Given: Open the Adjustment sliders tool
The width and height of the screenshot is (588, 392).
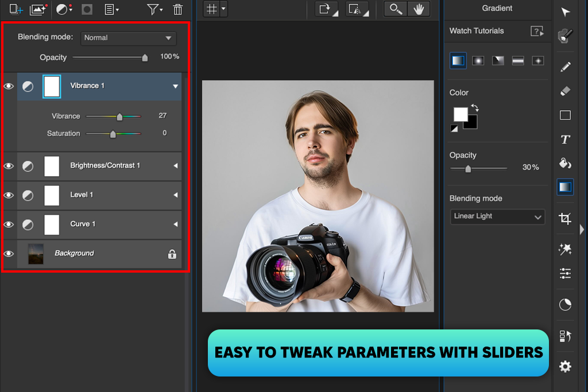Looking at the screenshot, I should tap(565, 273).
